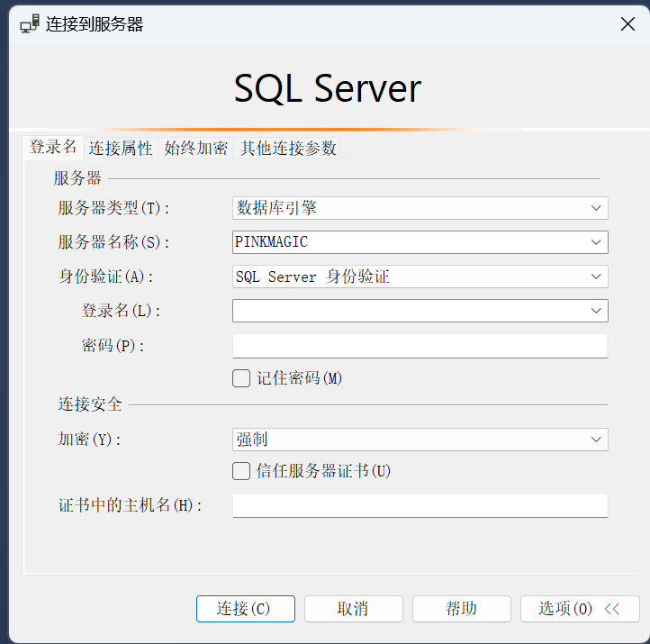
Task: Collapse options with 选项(O) button
Action: (x=580, y=609)
